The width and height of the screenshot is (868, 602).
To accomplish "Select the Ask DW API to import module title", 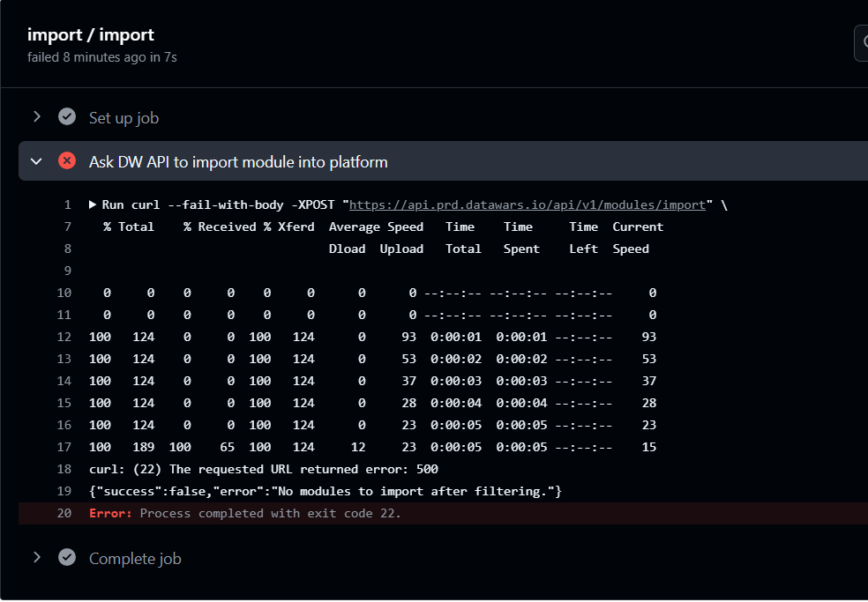I will click(x=238, y=162).
